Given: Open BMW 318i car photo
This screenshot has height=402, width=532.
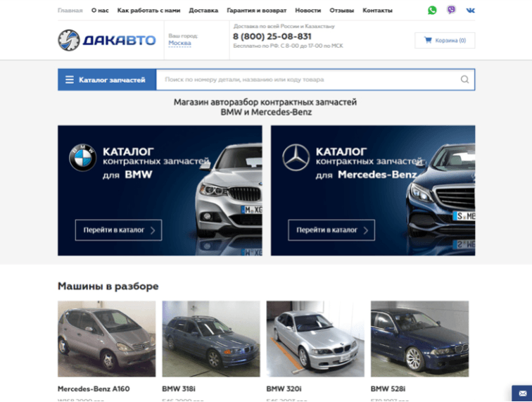Looking at the screenshot, I should point(211,339).
